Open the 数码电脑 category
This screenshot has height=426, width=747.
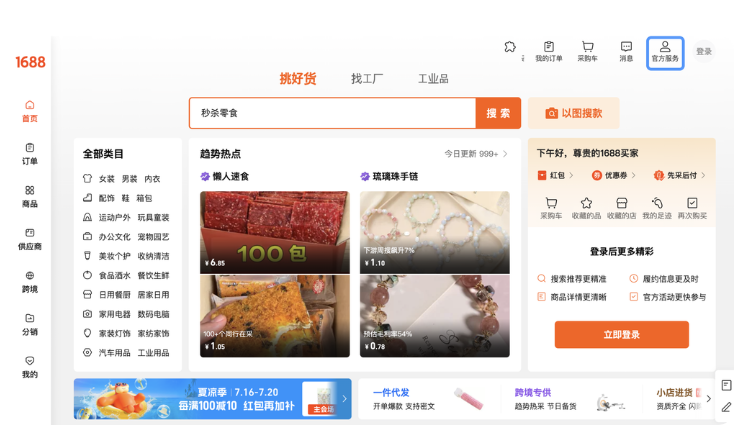[x=153, y=314]
